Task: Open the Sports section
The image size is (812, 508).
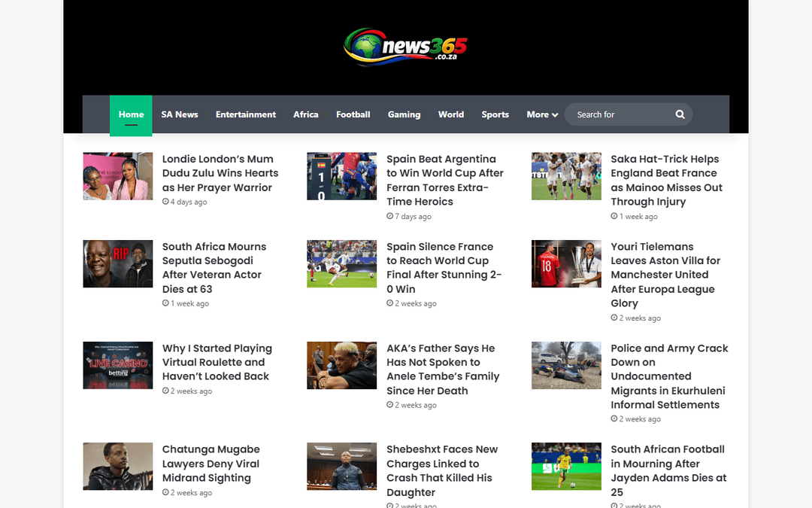Action: [x=495, y=114]
